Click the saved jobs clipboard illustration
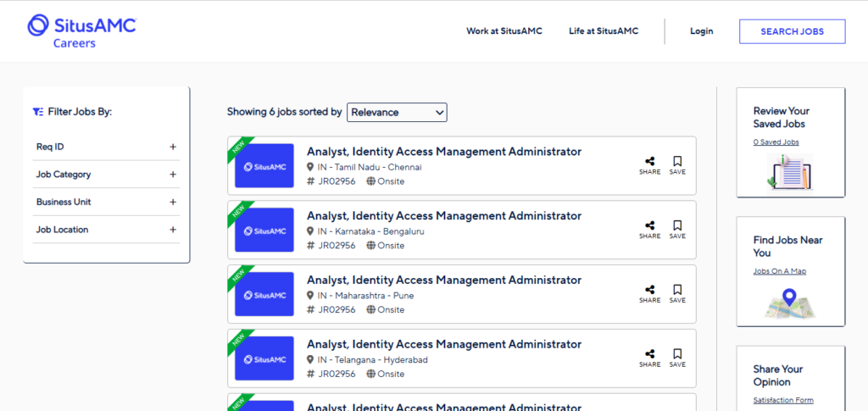This screenshot has height=411, width=868. (790, 173)
